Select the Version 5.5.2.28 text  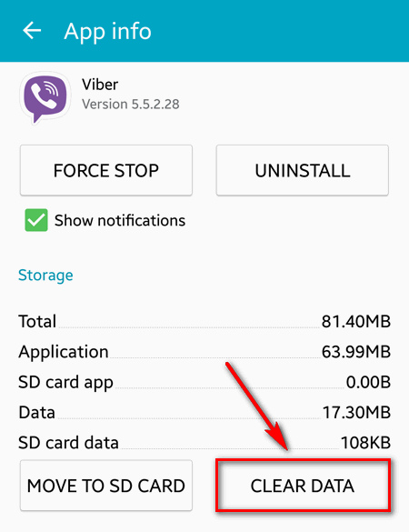[131, 105]
